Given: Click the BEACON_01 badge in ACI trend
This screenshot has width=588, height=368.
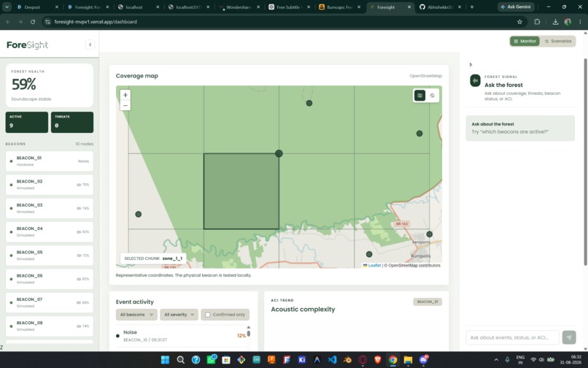Looking at the screenshot, I should click(x=428, y=302).
